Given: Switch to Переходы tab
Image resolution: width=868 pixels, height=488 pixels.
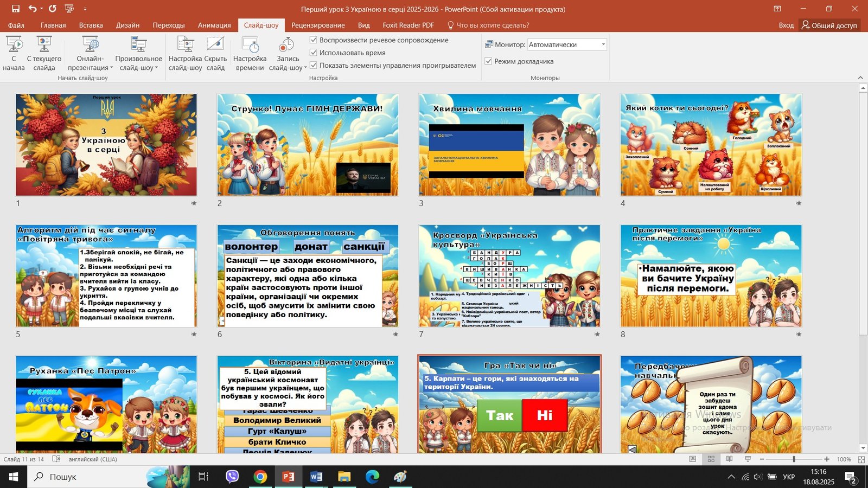Looking at the screenshot, I should (x=169, y=25).
